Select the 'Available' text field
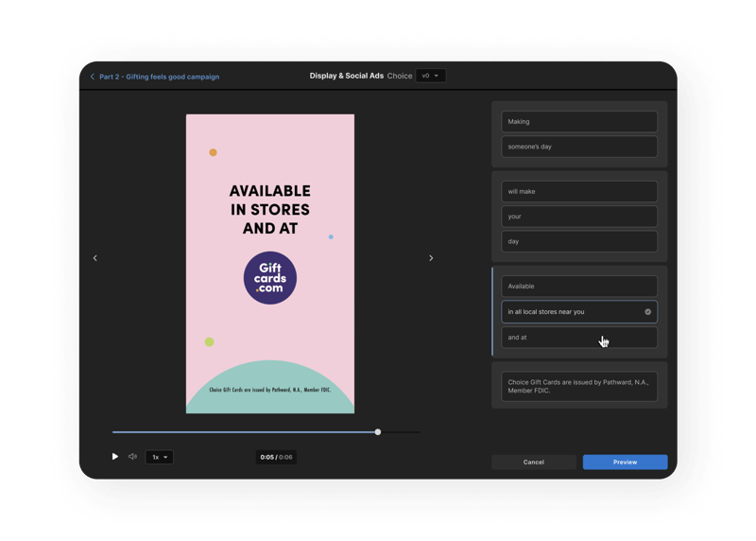The image size is (756, 541). (579, 287)
